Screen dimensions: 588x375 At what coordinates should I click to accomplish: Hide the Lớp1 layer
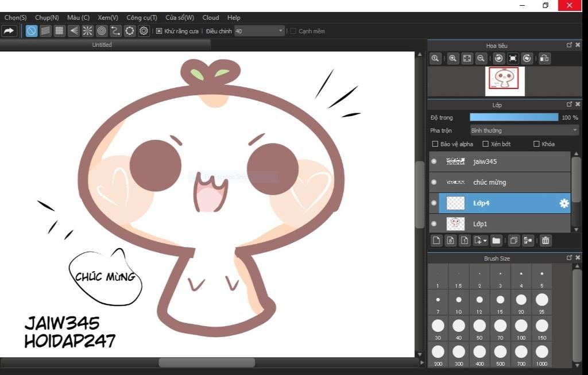pos(434,224)
